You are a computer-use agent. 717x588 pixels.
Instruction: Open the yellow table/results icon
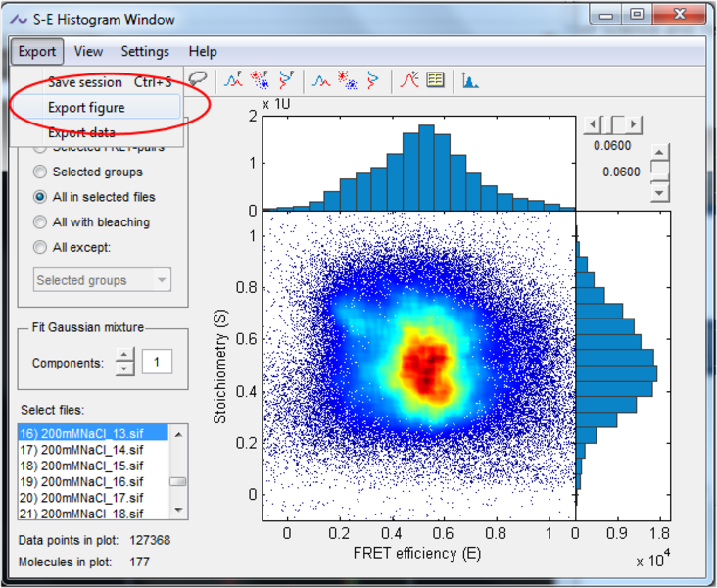435,80
